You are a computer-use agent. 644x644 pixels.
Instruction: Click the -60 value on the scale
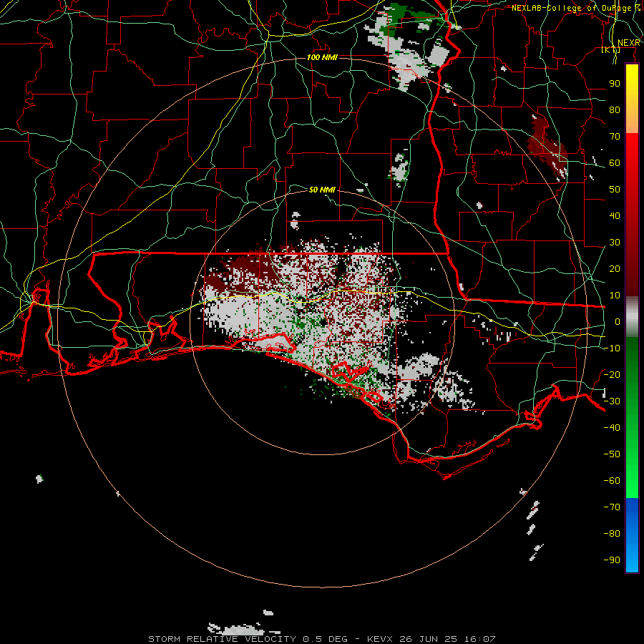click(x=612, y=481)
